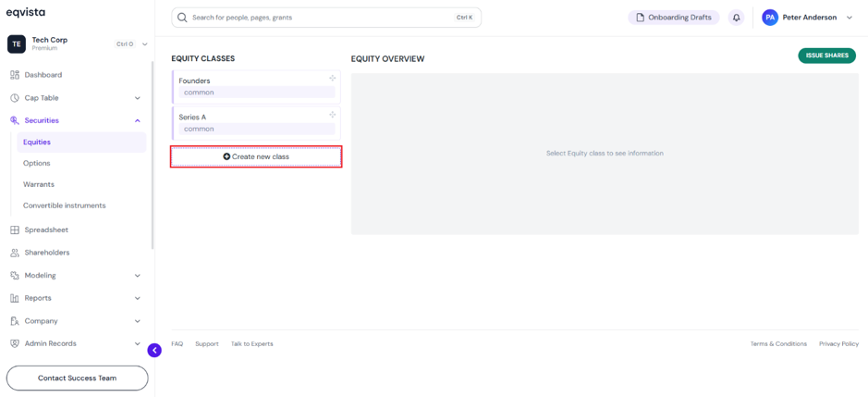Open Onboarding Drafts
868x397 pixels.
(674, 18)
